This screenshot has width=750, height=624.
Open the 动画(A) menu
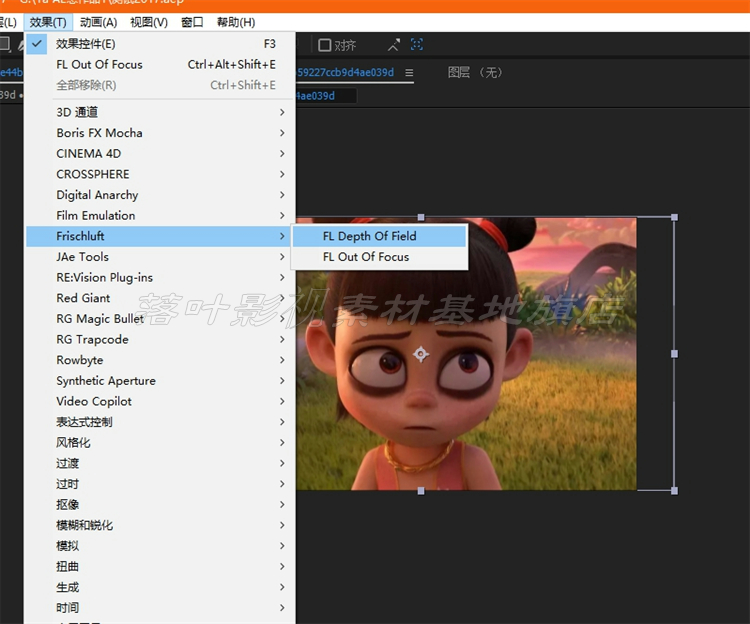[98, 22]
